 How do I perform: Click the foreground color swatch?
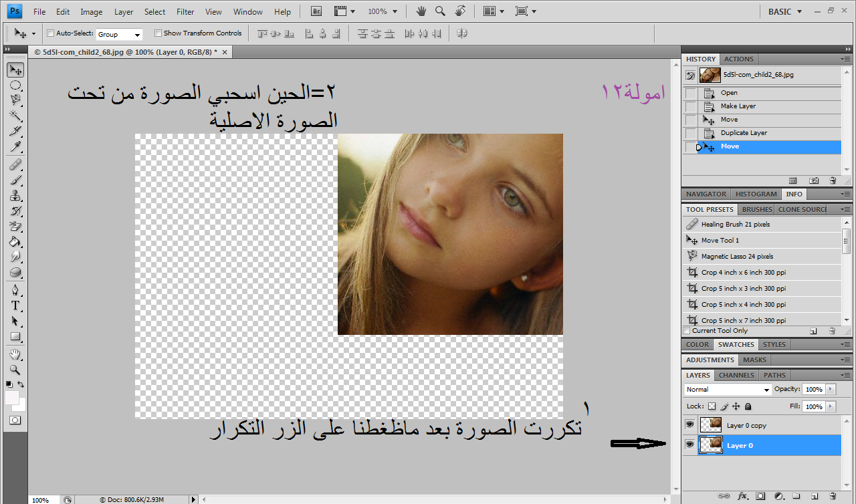pos(12,398)
